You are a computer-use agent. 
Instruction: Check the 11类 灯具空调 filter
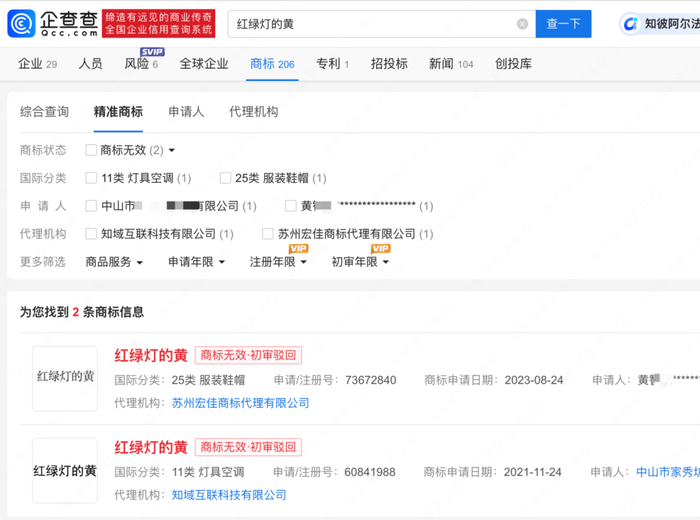tap(91, 178)
